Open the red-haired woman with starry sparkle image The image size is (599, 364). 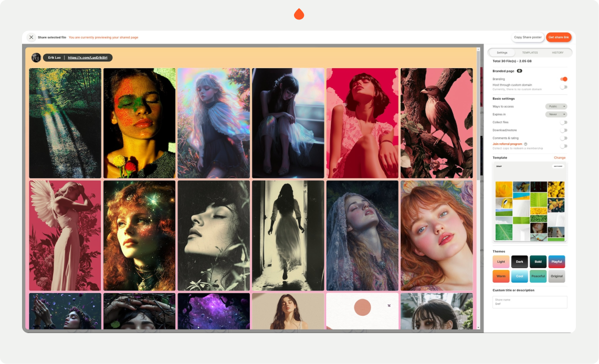click(x=140, y=235)
